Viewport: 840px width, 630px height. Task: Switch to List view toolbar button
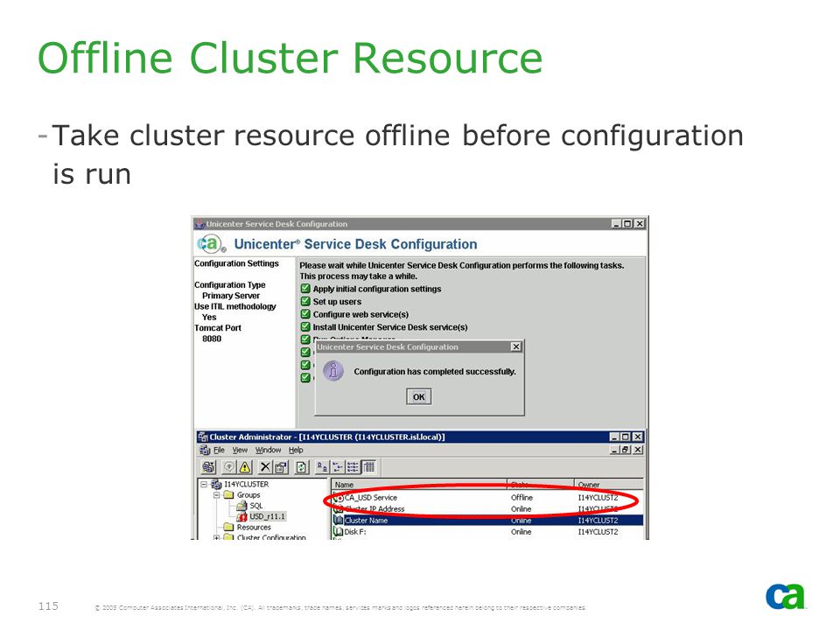[353, 467]
